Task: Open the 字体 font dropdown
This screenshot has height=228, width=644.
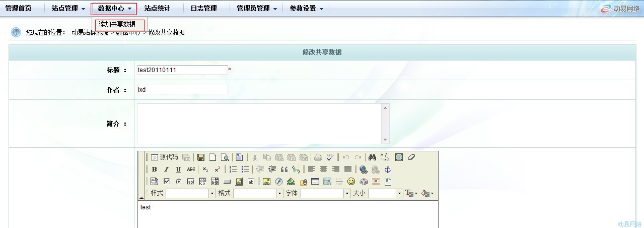Action: point(325,194)
